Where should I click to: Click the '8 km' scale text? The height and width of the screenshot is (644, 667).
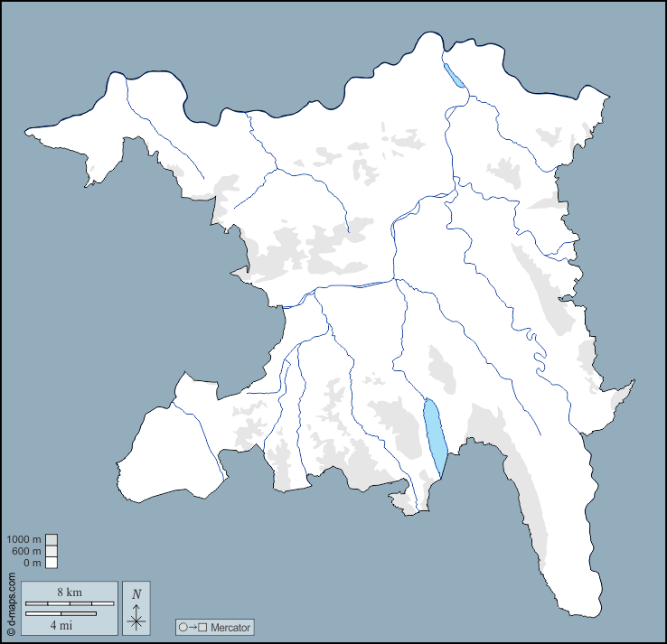[70, 593]
